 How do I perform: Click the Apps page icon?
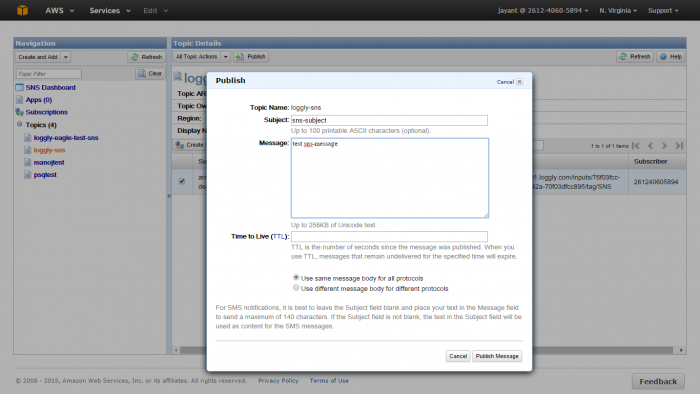pos(19,100)
